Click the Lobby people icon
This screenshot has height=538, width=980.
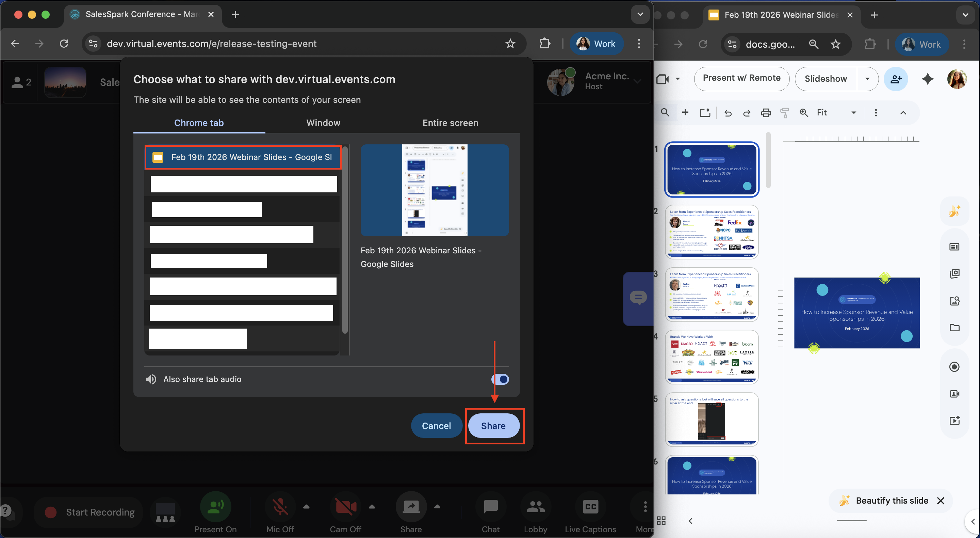[x=535, y=507]
